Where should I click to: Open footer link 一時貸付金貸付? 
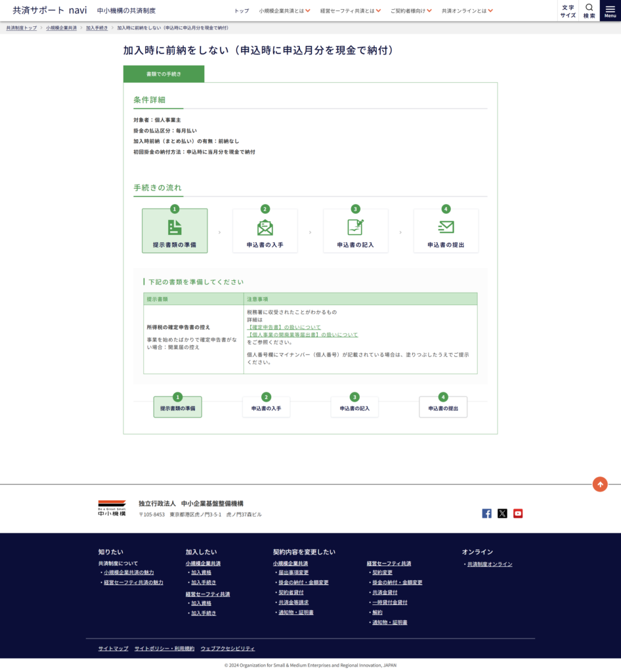click(x=390, y=602)
